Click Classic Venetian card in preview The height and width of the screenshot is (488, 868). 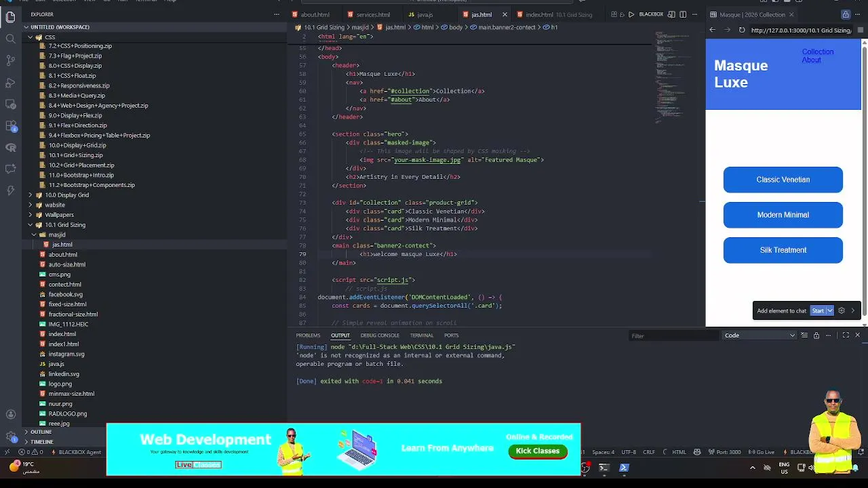click(x=783, y=180)
